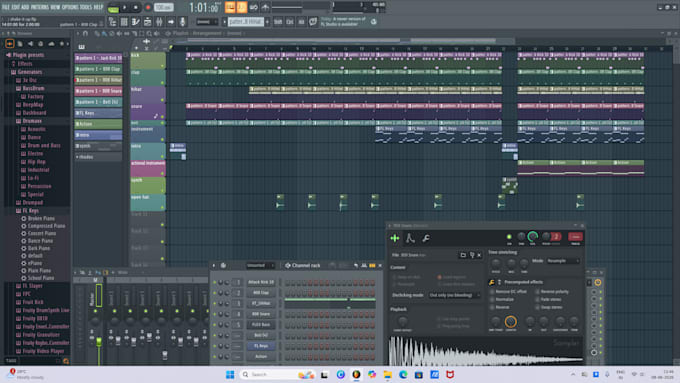Expand the Effects folder in browser
This screenshot has height=383, width=680.
(24, 64)
